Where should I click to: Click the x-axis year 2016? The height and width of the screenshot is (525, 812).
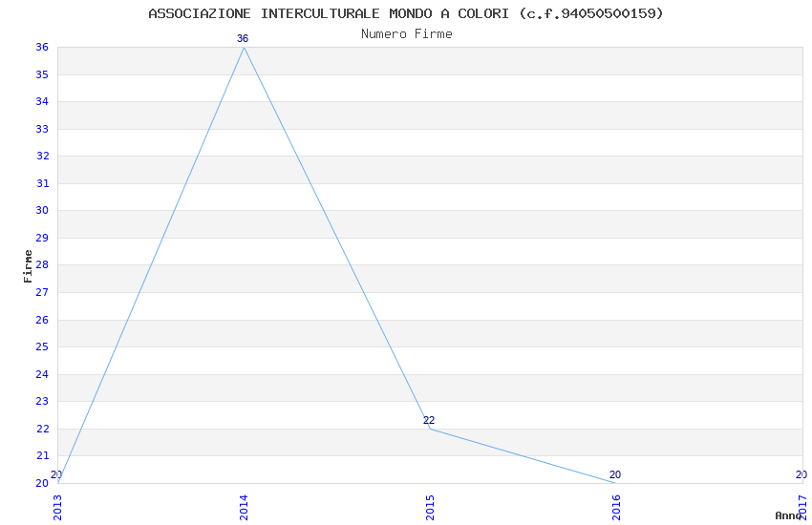tap(616, 508)
